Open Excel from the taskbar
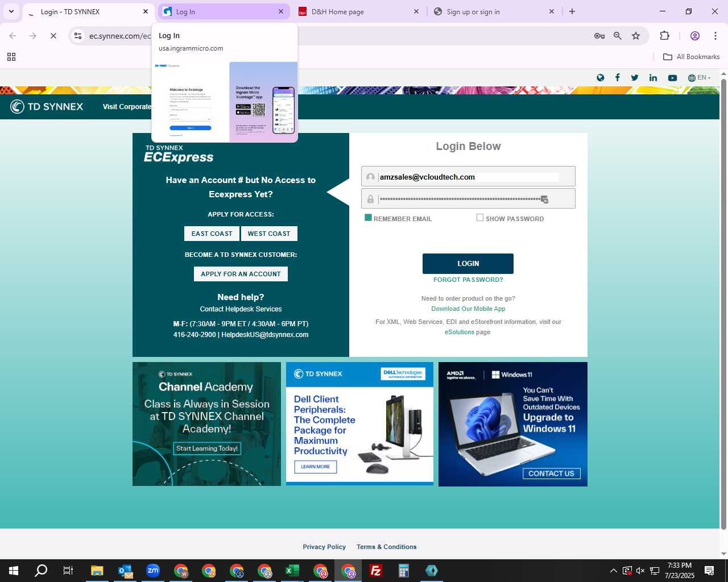728x582 pixels. [292, 571]
